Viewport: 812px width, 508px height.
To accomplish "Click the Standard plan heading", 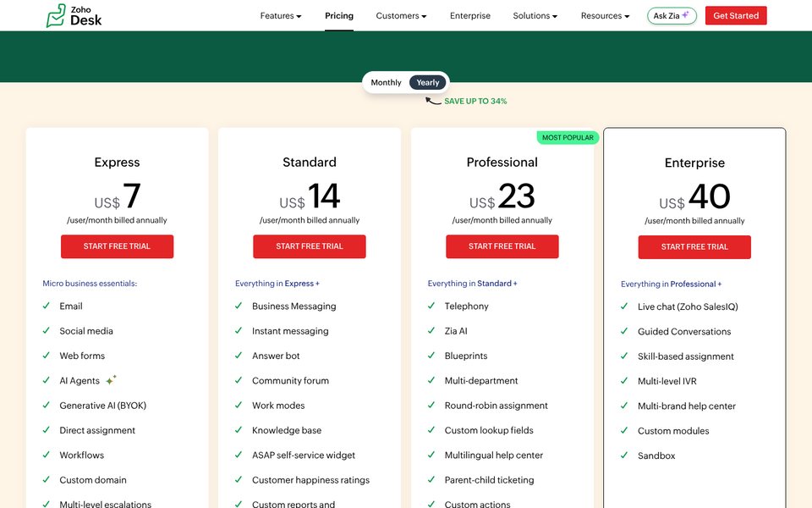I will [310, 163].
